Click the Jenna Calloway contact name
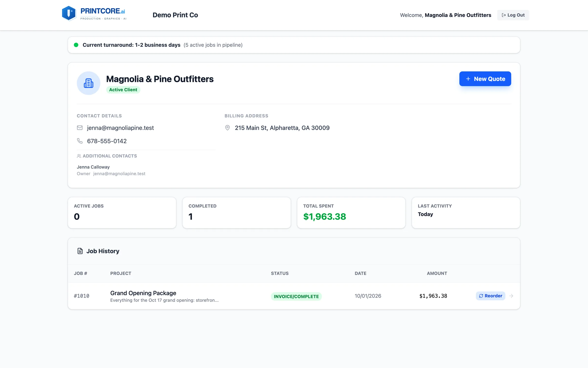 (93, 167)
